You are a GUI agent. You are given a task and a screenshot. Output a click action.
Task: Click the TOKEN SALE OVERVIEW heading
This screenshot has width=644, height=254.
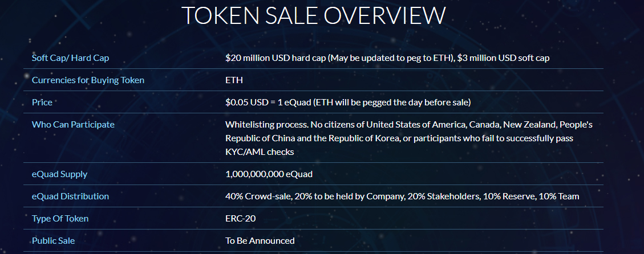coord(313,15)
